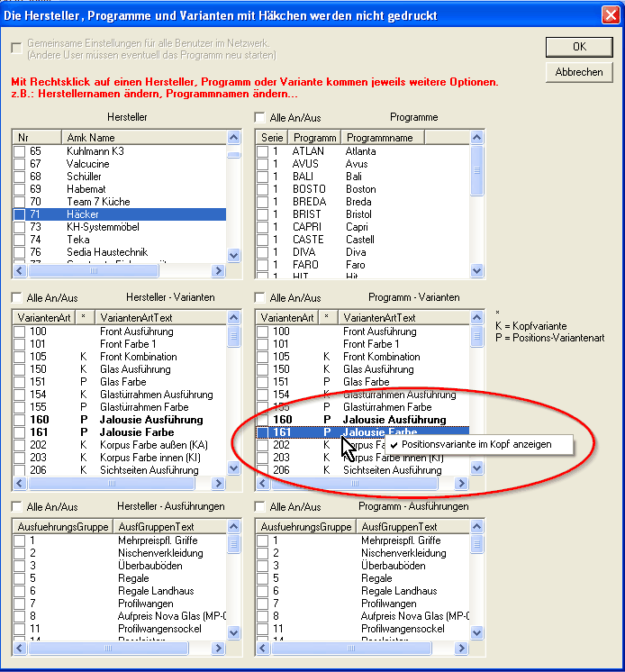Click the 'Programmname' column header
625x672 pixels.
pyautogui.click(x=405, y=137)
